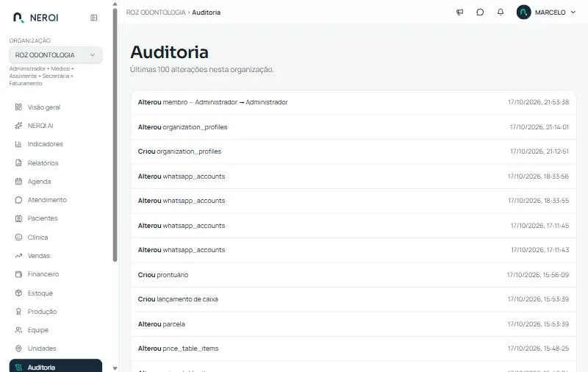Select row Alterou parcela
This screenshot has width=588, height=372.
coord(354,324)
